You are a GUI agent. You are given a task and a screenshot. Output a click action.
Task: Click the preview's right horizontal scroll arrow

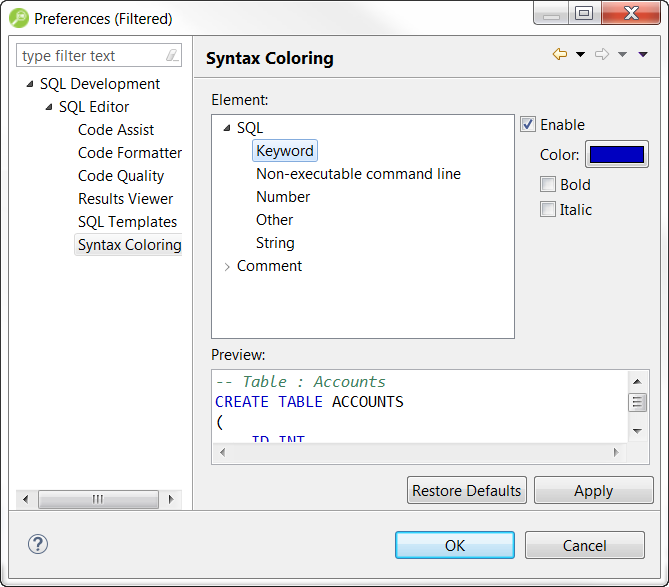click(x=617, y=453)
